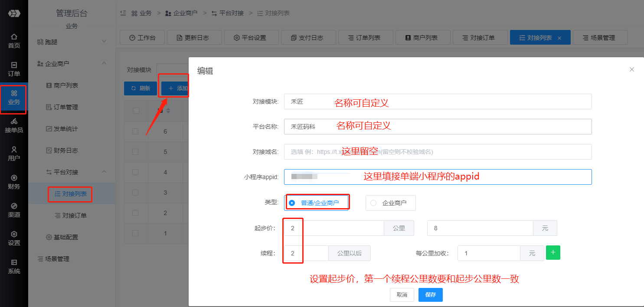
Task: Open 渠道 in the left sidebar
Action: pos(14,210)
